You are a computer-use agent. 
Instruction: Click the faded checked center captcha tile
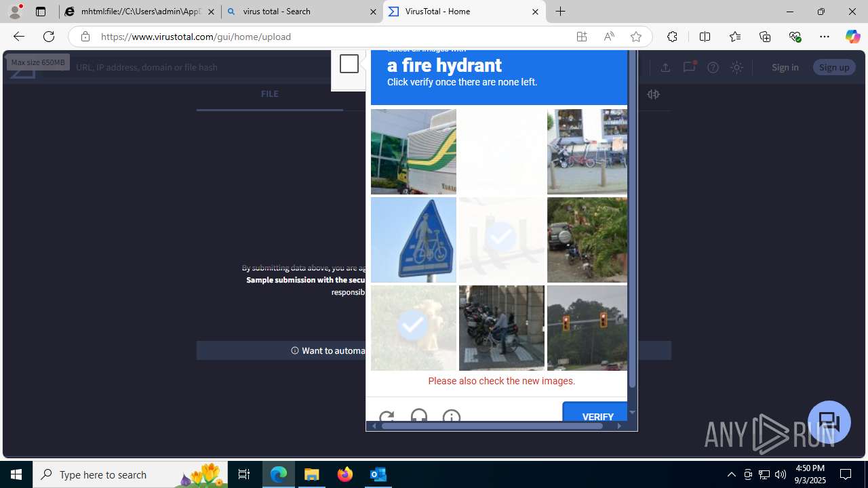(x=502, y=240)
